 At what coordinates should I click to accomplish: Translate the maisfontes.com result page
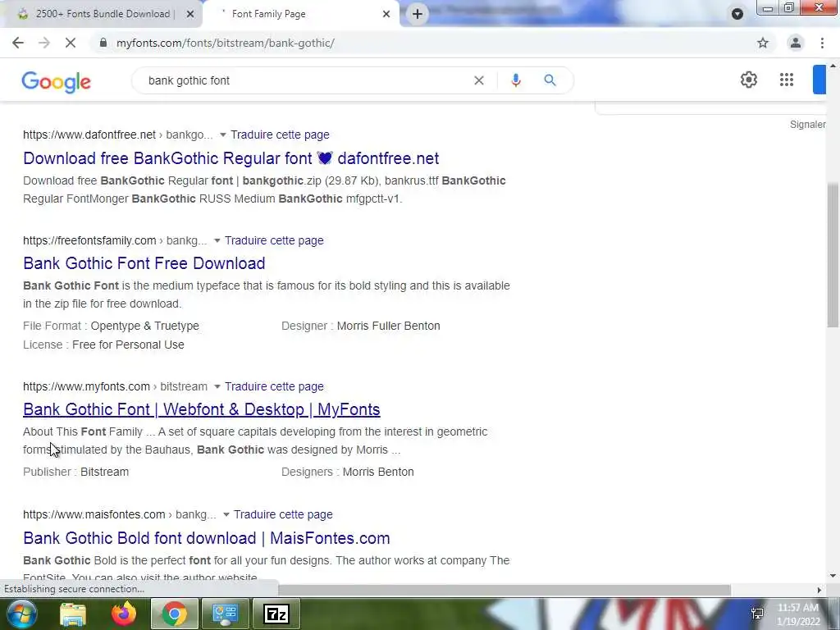coord(283,514)
